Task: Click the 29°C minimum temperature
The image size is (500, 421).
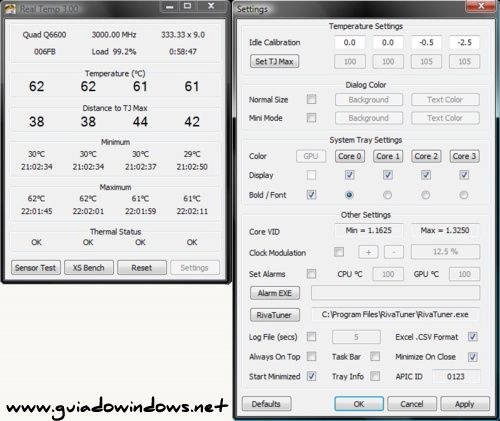Action: [x=192, y=154]
